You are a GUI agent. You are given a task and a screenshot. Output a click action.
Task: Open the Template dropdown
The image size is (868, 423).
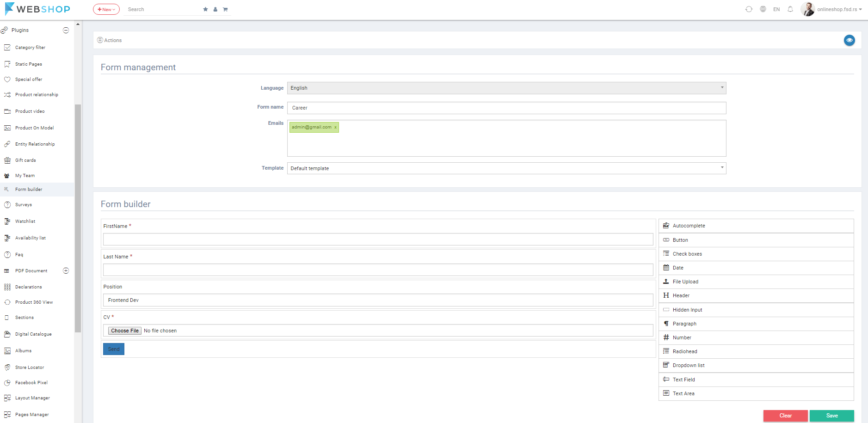pyautogui.click(x=506, y=168)
